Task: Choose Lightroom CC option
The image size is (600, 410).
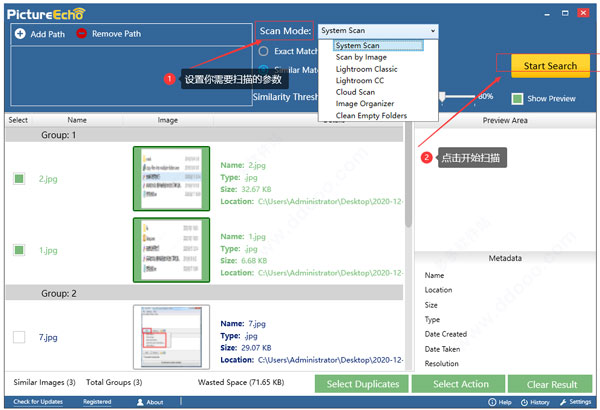Action: [360, 80]
